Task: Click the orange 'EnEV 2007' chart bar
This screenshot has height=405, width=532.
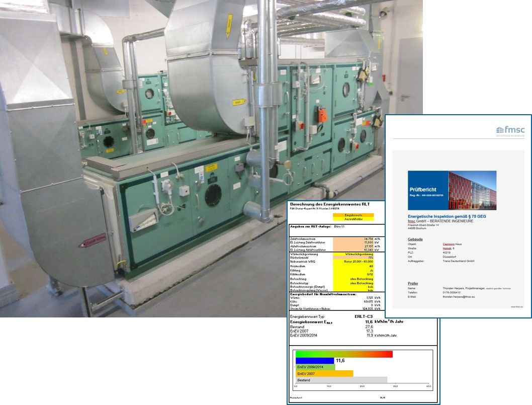Action: point(324,374)
